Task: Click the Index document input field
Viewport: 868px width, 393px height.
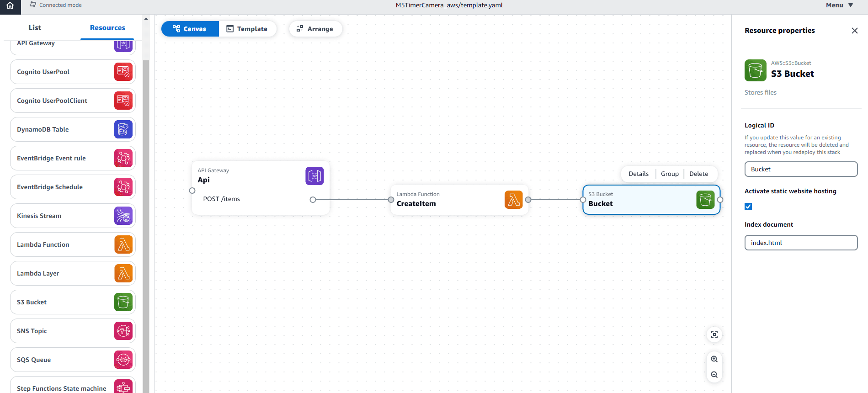Action: pos(801,243)
